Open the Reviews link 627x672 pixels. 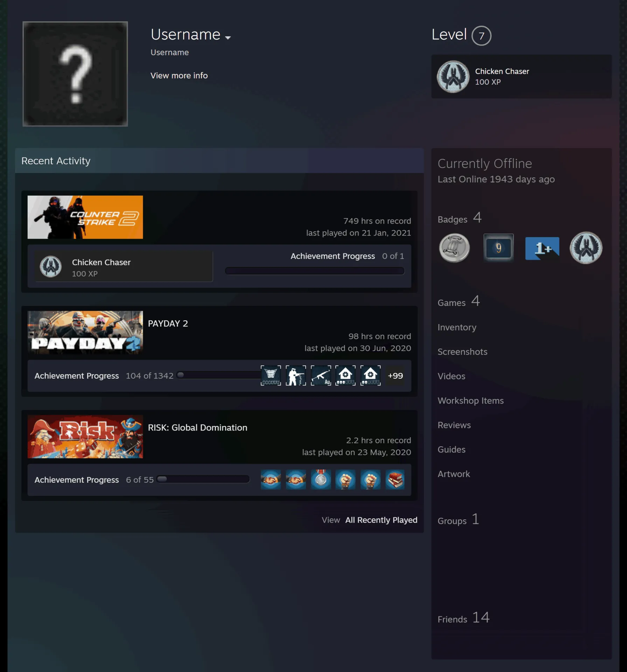454,425
